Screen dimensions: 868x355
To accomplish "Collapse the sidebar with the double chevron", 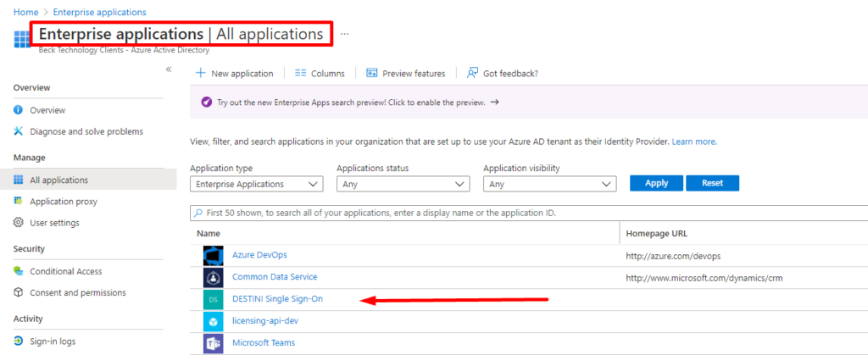I will (x=169, y=69).
